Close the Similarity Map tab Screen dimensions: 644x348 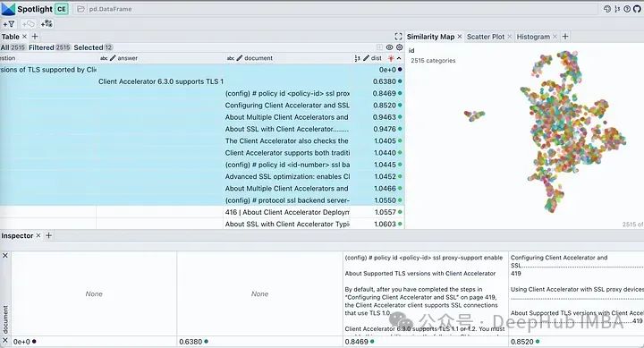460,37
